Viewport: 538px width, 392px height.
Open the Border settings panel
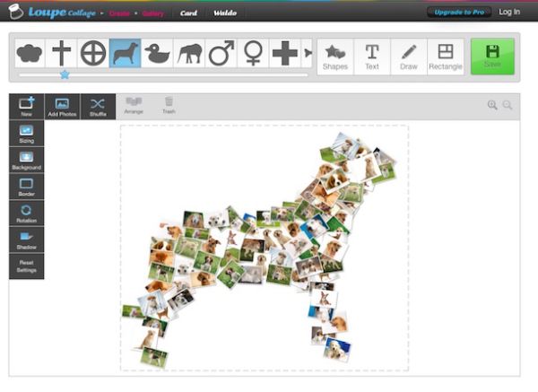click(26, 187)
